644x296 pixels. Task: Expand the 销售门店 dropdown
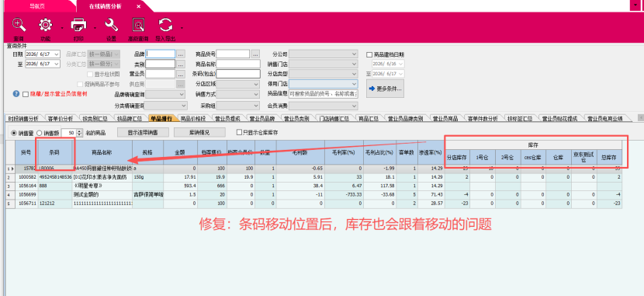coord(355,64)
